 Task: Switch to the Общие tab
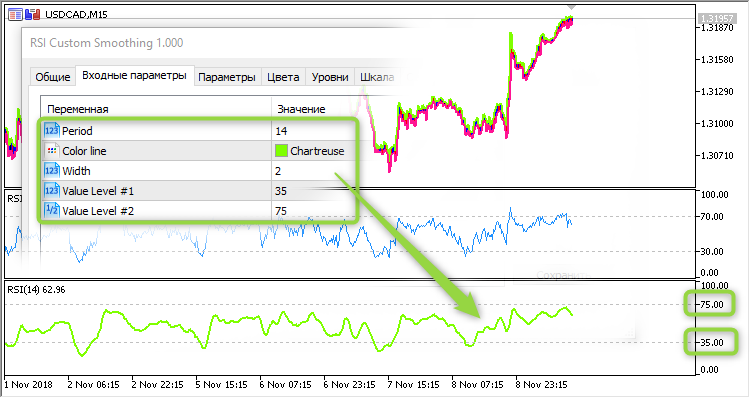click(x=53, y=77)
